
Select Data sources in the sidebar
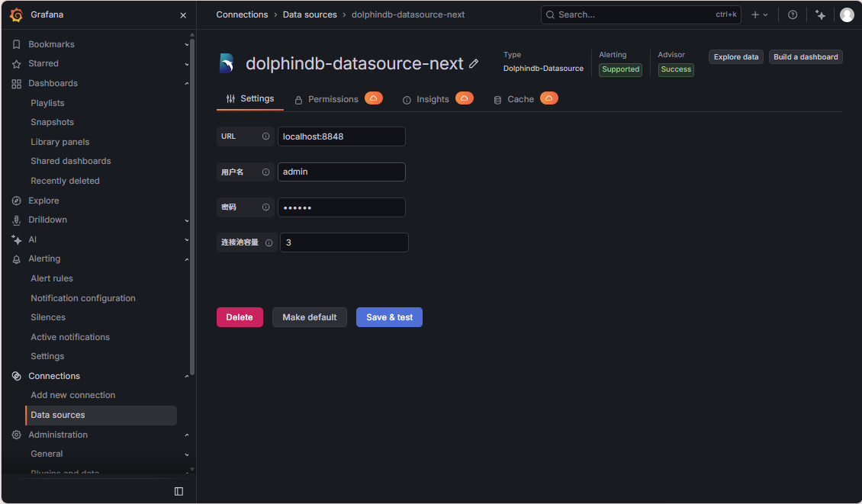tap(101, 416)
